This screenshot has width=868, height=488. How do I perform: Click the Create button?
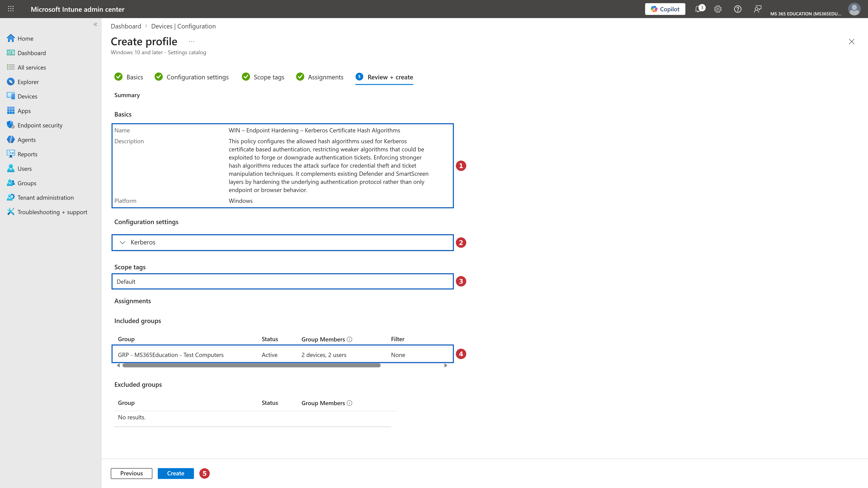pos(176,473)
